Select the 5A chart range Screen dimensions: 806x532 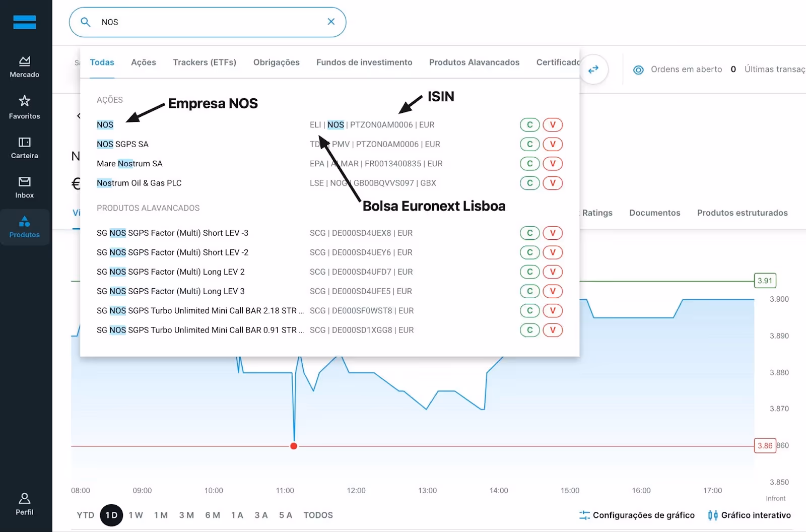click(x=286, y=515)
